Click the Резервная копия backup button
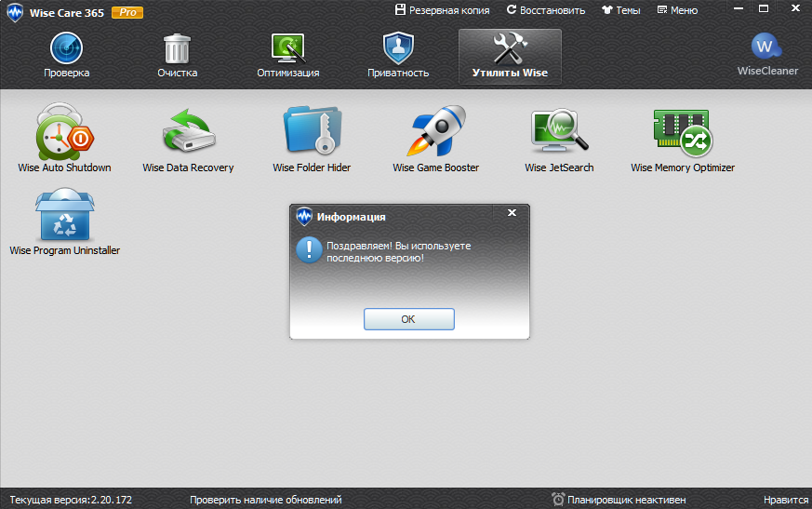 point(442,10)
